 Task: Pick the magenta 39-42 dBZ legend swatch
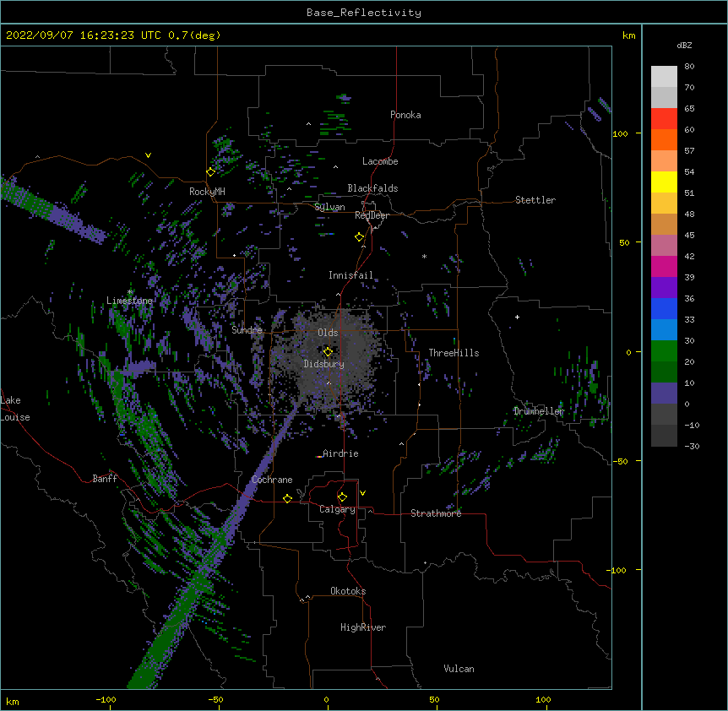pos(664,267)
